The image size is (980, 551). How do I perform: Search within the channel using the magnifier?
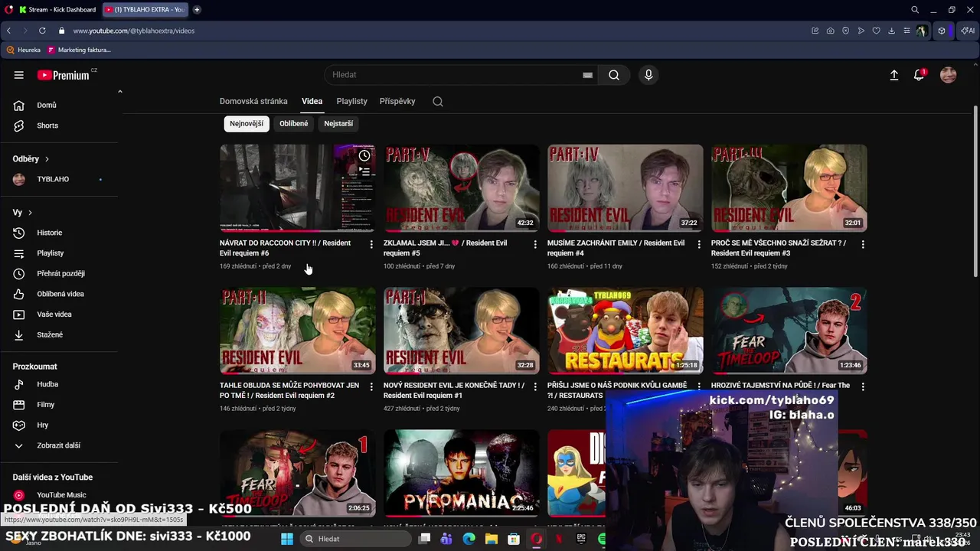(x=438, y=101)
